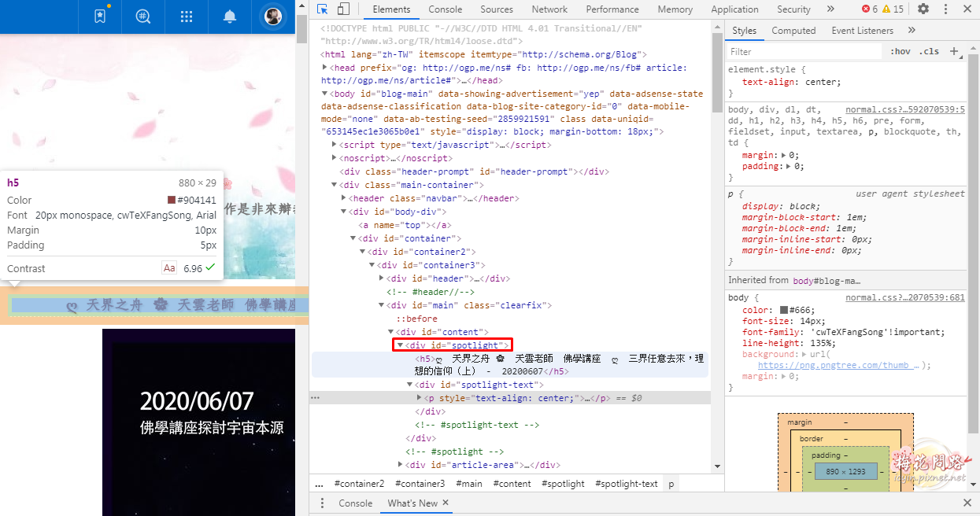
Task: Collapse the div spotlight node
Action: tap(401, 345)
